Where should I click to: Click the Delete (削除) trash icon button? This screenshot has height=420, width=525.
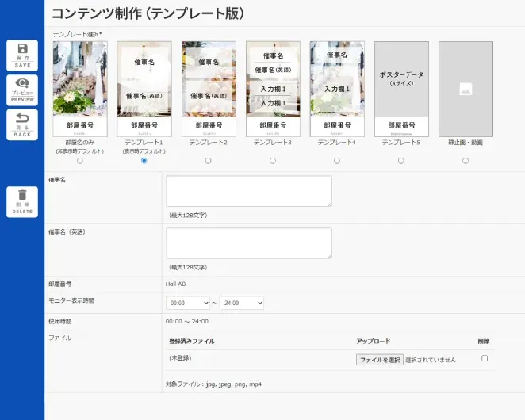(22, 201)
